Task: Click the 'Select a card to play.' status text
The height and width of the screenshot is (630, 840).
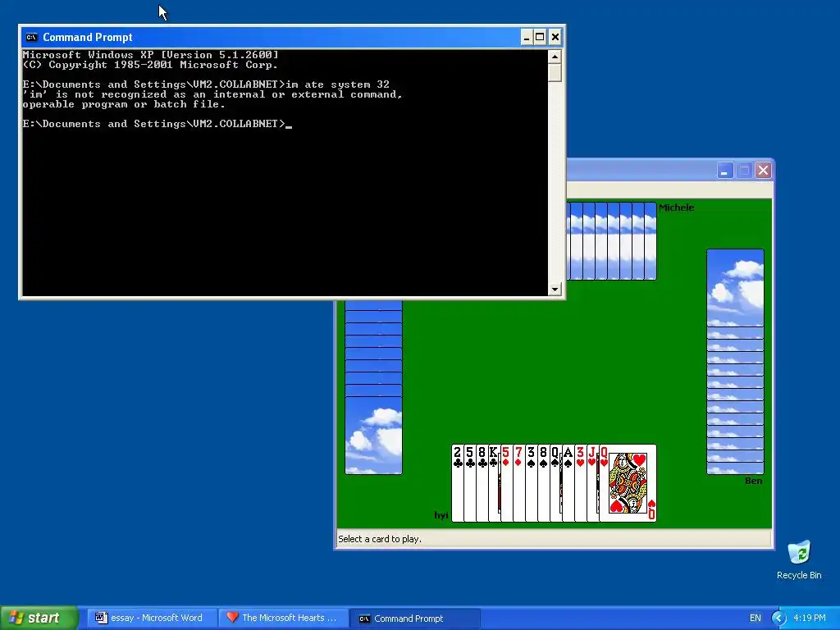Action: 379,539
